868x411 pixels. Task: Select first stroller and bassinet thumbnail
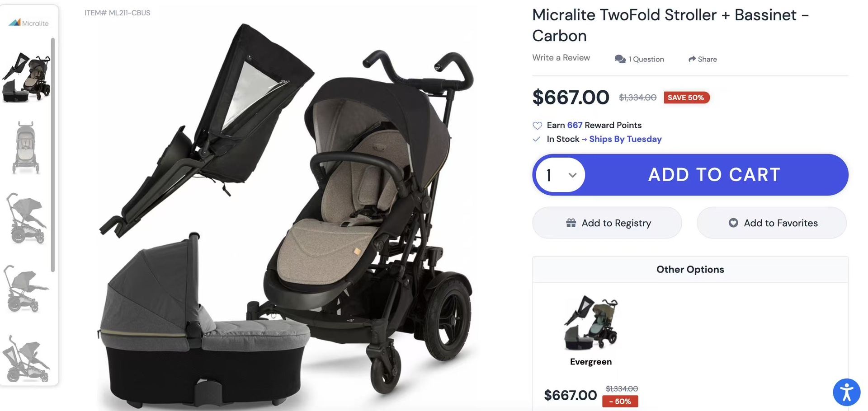tap(27, 77)
